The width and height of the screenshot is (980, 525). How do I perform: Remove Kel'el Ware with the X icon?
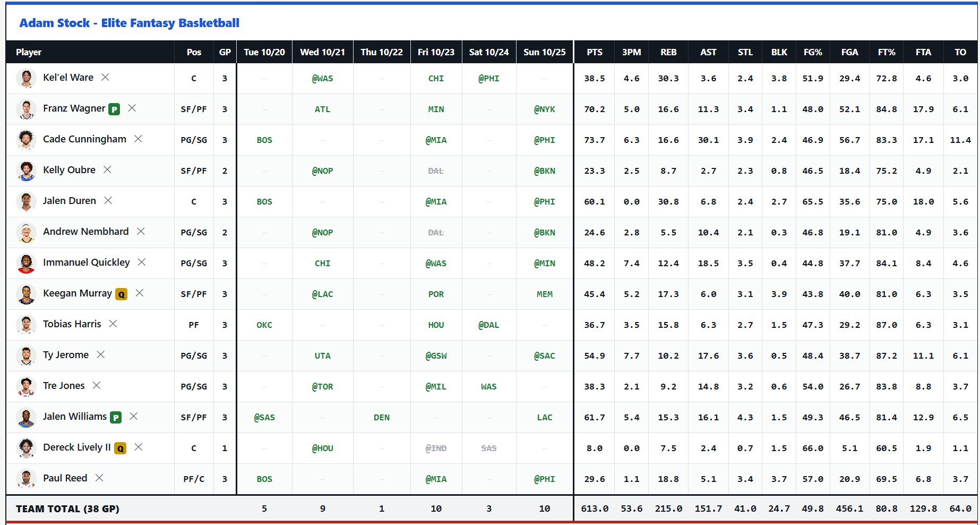[x=105, y=78]
